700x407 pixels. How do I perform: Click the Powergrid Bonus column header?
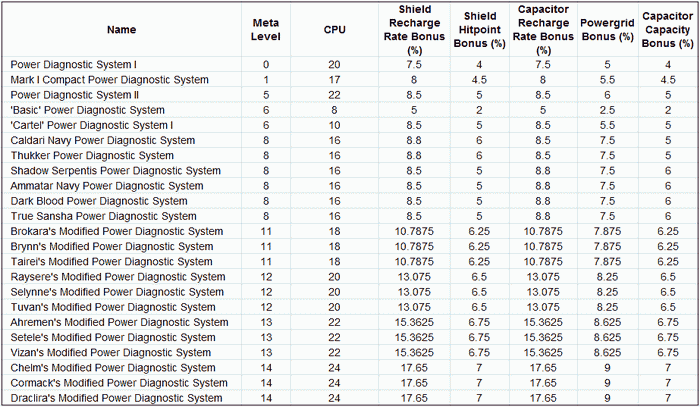coord(607,30)
